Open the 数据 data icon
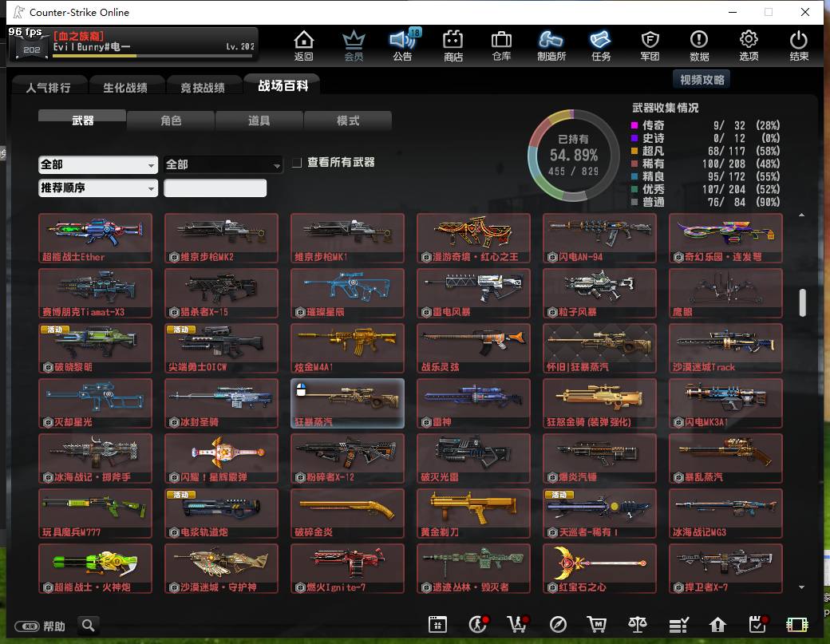This screenshot has height=644, width=830. pyautogui.click(x=699, y=45)
